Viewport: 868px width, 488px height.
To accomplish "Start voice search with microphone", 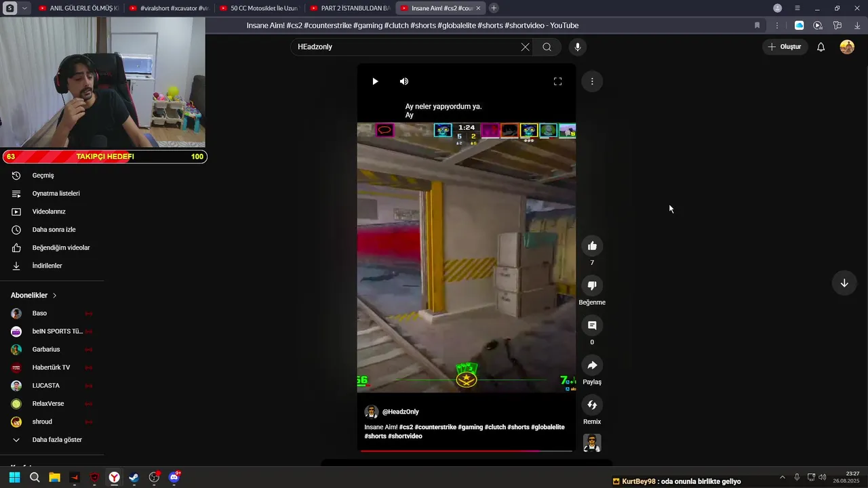I will 578,47.
